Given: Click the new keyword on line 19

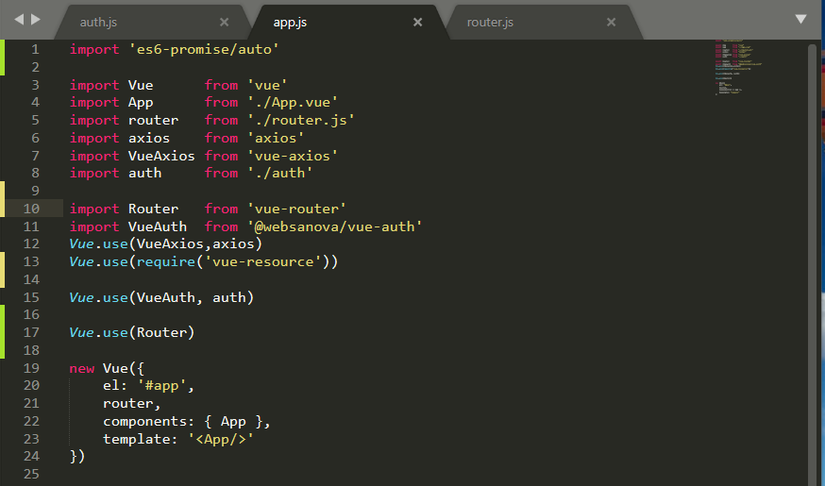Looking at the screenshot, I should (x=82, y=368).
